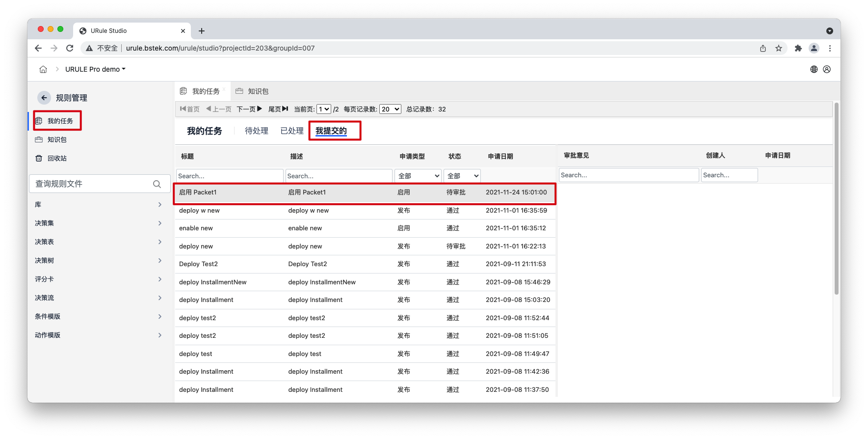This screenshot has height=439, width=868.
Task: Click the home icon in breadcrumb
Action: (x=43, y=69)
